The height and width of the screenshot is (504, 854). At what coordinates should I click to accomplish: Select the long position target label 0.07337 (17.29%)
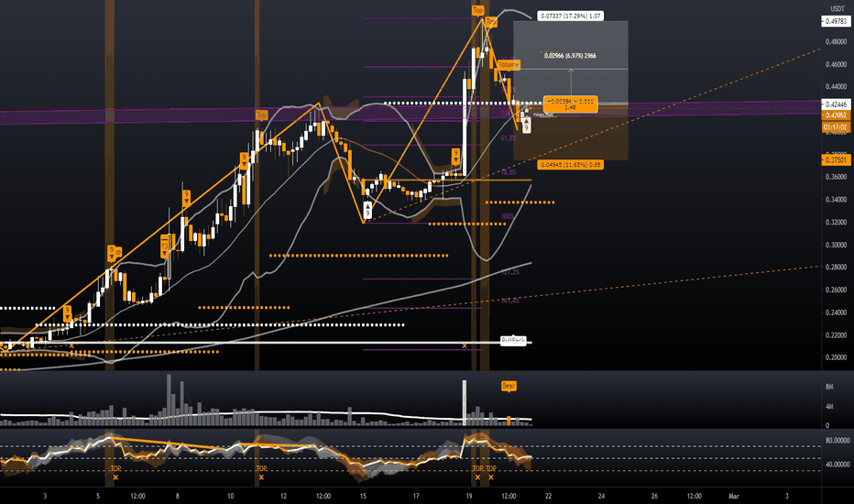pyautogui.click(x=570, y=16)
